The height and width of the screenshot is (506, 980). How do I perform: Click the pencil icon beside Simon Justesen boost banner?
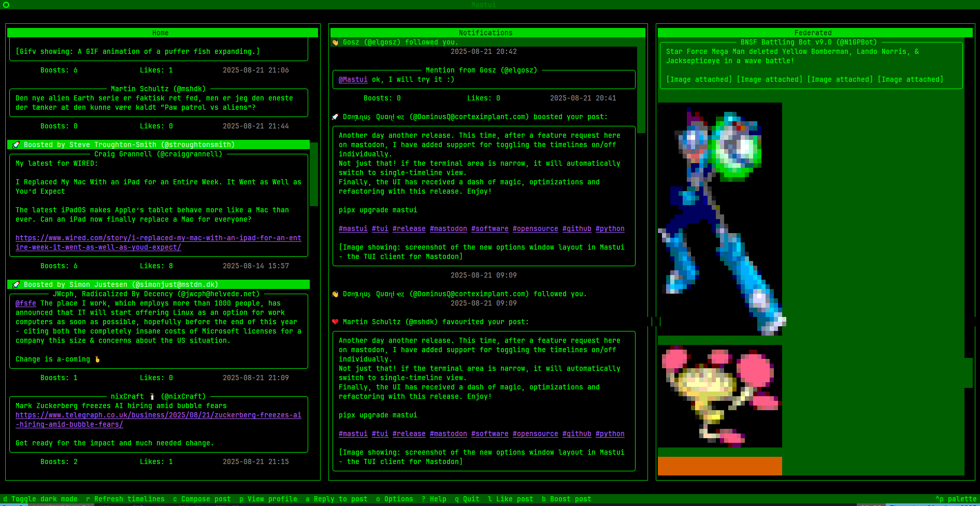16,284
